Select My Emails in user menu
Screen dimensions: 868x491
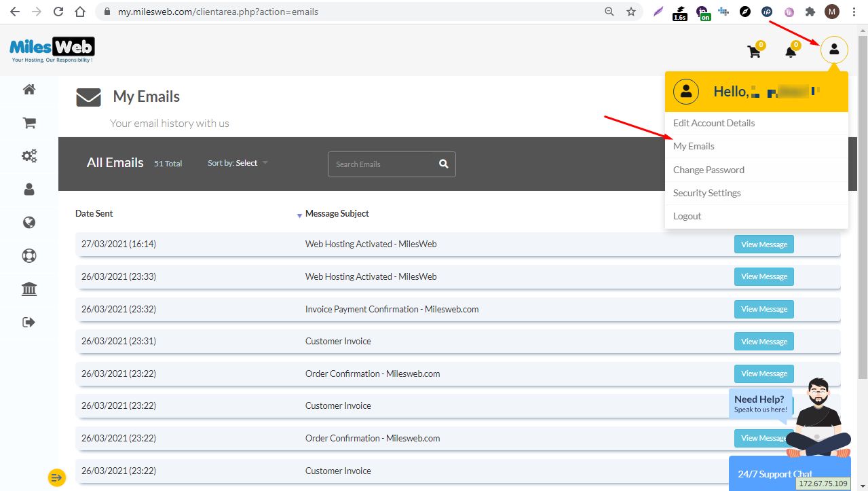pos(756,146)
